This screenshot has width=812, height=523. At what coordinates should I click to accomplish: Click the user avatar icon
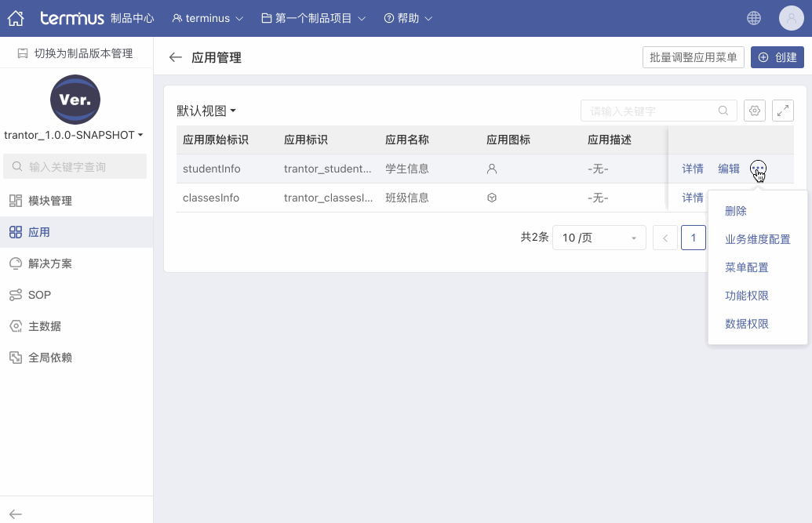click(x=791, y=18)
